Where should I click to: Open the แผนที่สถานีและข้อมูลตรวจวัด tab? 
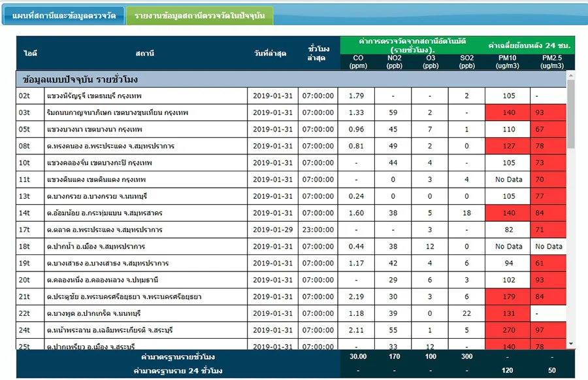pos(63,16)
